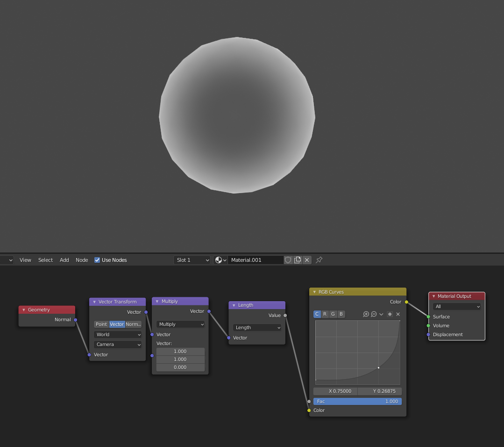Unlink Material.001 with the X icon

307,260
